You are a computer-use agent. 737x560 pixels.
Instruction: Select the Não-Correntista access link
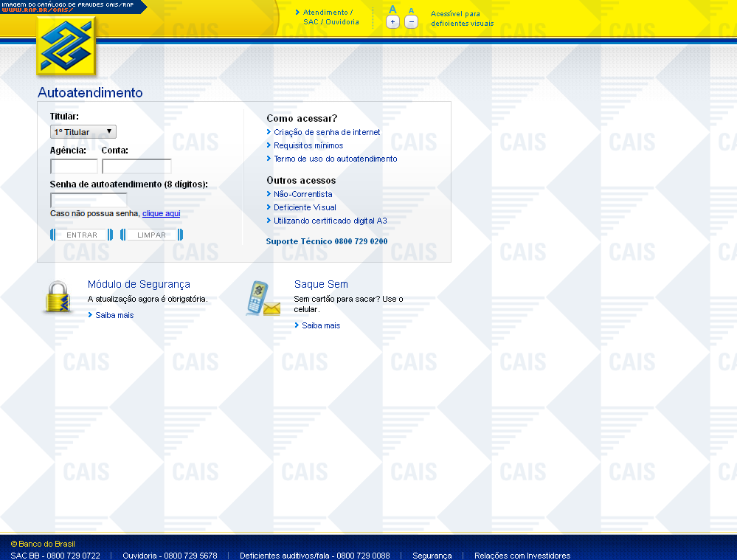click(302, 194)
